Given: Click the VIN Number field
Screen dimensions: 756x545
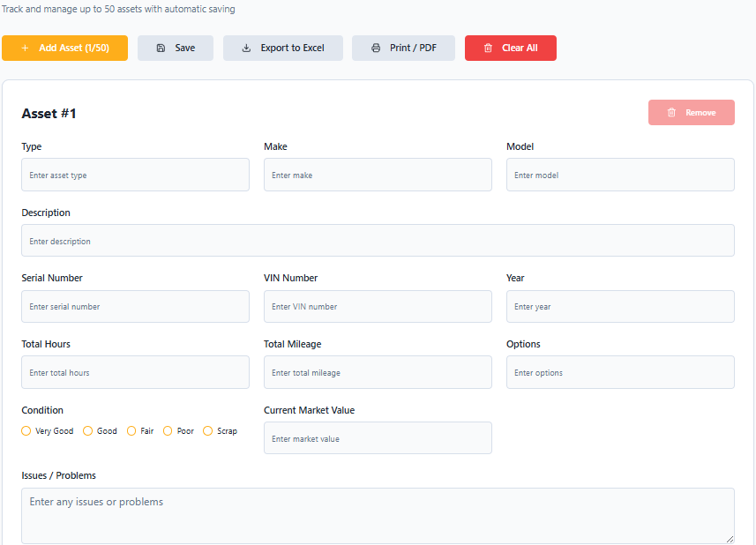Looking at the screenshot, I should coord(378,307).
